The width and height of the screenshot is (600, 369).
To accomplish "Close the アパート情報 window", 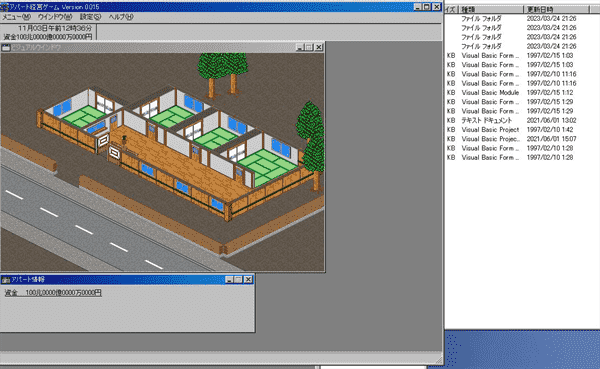I will pos(248,280).
